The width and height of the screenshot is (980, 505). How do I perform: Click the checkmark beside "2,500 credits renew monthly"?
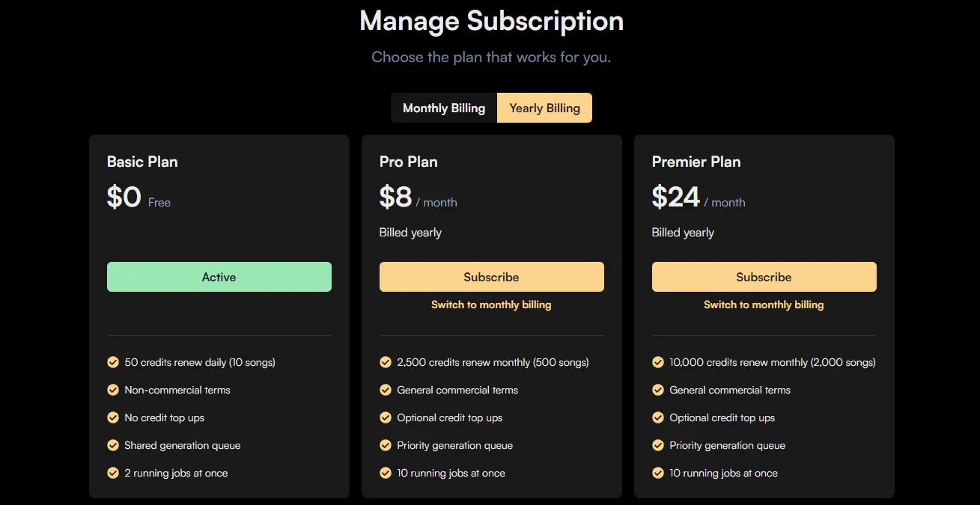tap(386, 362)
